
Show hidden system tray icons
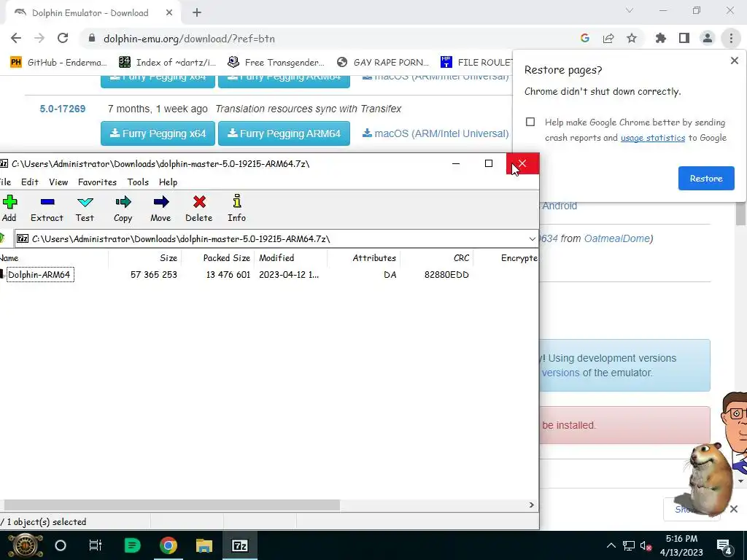click(x=611, y=545)
